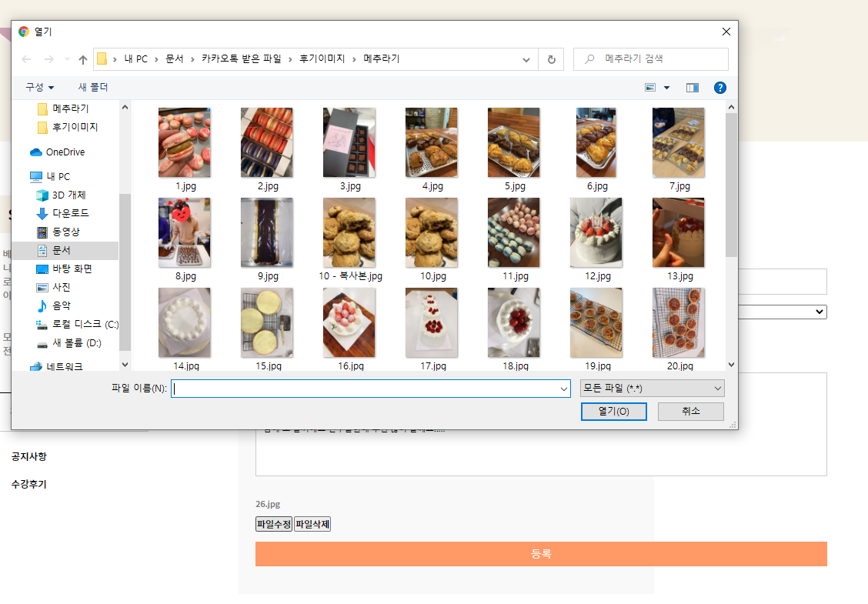The image size is (868, 604).
Task: Toggle the preview pane icon
Action: (x=692, y=87)
